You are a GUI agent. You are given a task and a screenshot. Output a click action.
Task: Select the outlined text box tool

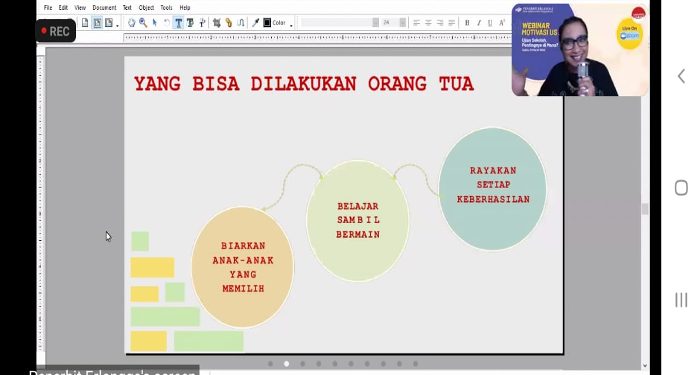click(x=190, y=23)
